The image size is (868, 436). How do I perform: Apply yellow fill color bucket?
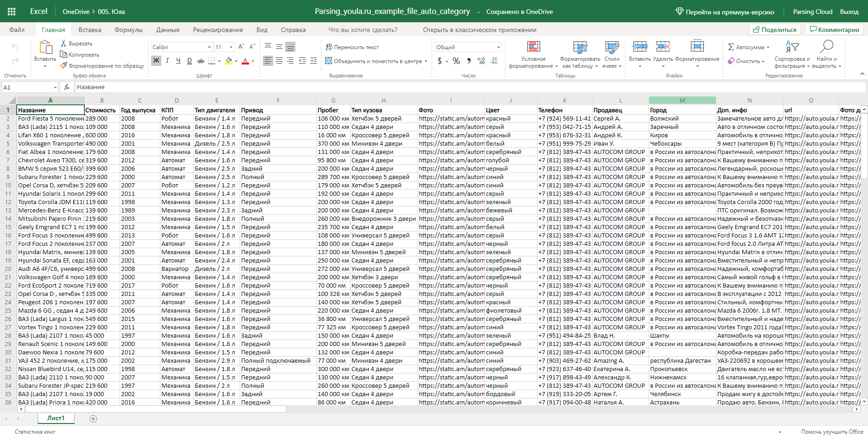pyautogui.click(x=229, y=61)
